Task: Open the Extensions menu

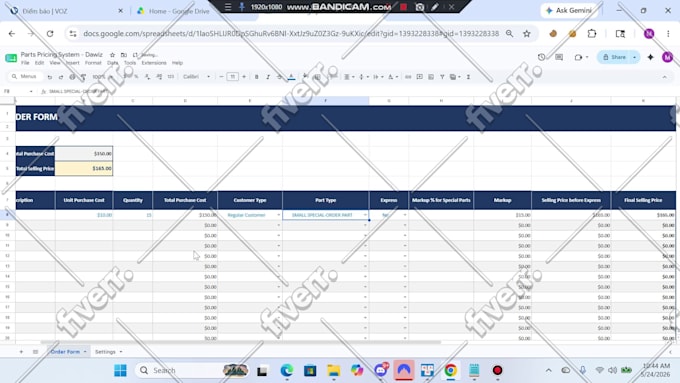Action: [154, 63]
